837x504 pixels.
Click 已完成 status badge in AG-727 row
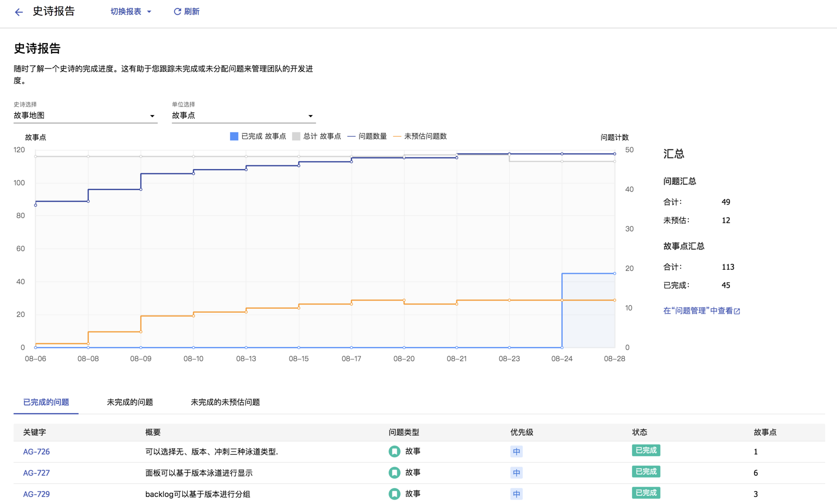coord(646,472)
